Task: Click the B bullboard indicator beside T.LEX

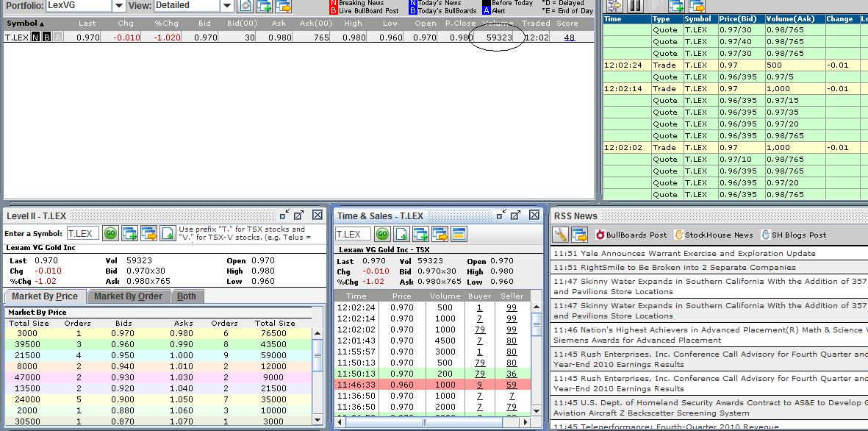Action: [46, 37]
